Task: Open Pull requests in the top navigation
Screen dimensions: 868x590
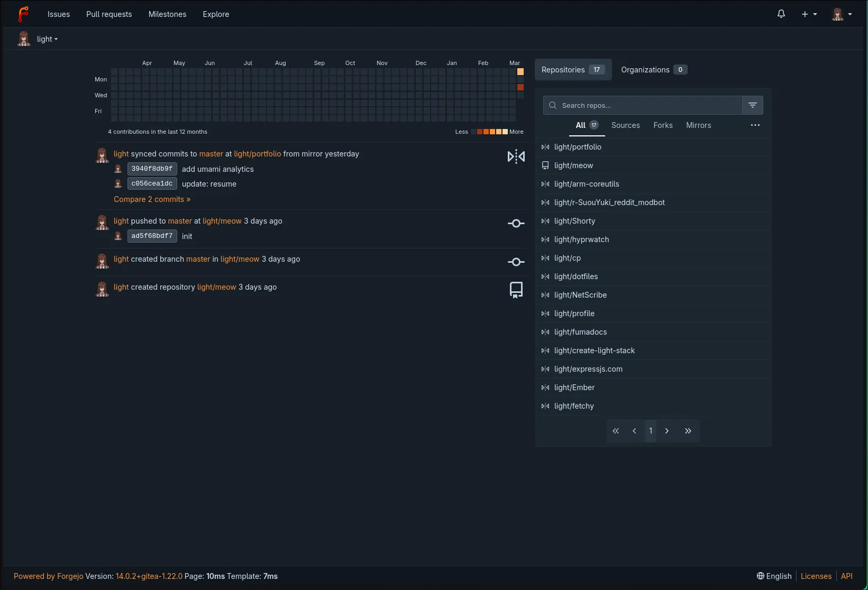Action: (109, 14)
